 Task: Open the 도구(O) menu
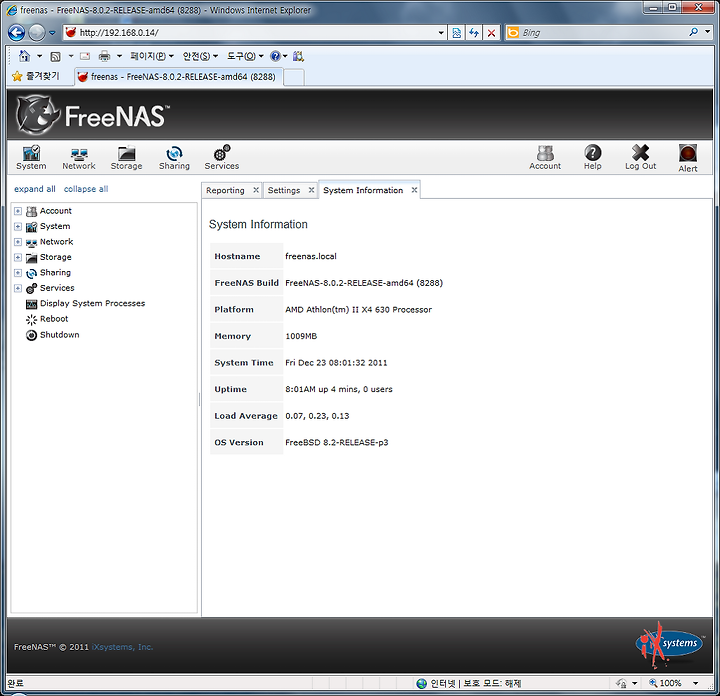[245, 56]
